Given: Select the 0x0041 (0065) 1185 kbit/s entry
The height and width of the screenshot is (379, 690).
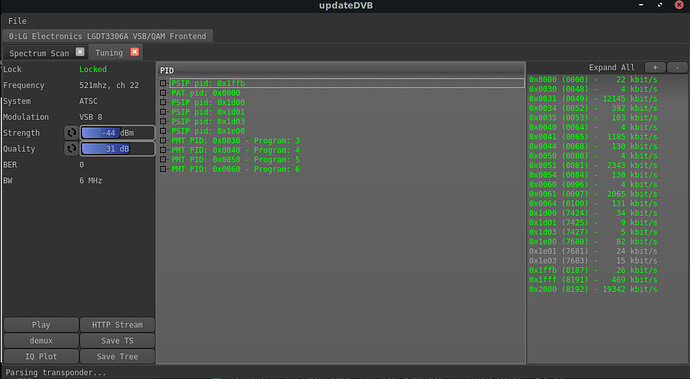Looking at the screenshot, I should pos(593,137).
